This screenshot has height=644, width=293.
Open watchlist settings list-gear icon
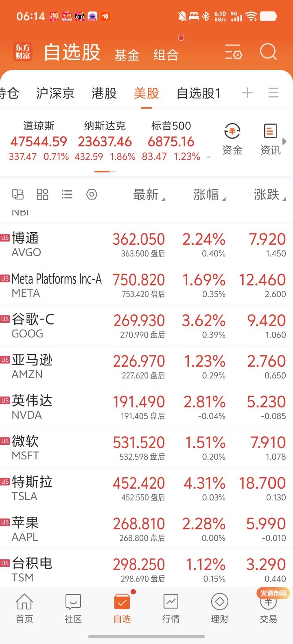click(x=234, y=52)
